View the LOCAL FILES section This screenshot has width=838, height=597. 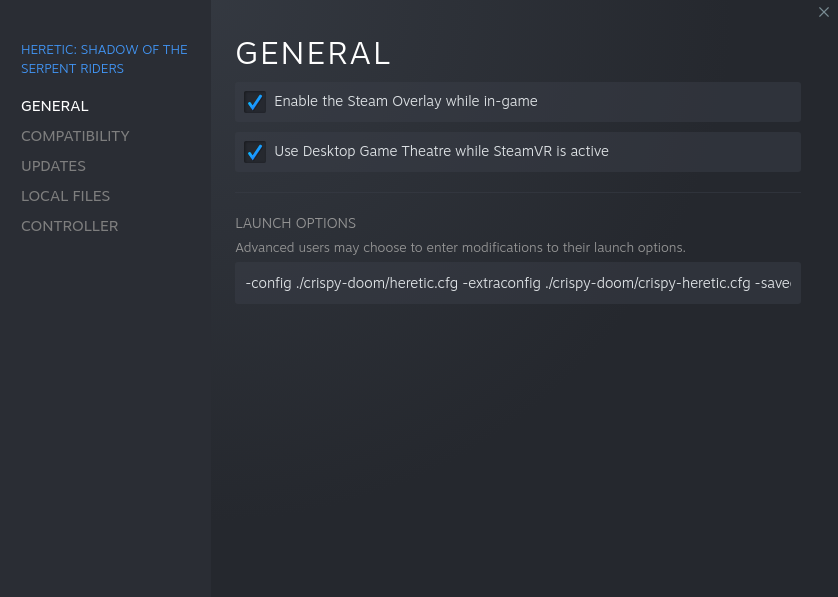(x=65, y=196)
